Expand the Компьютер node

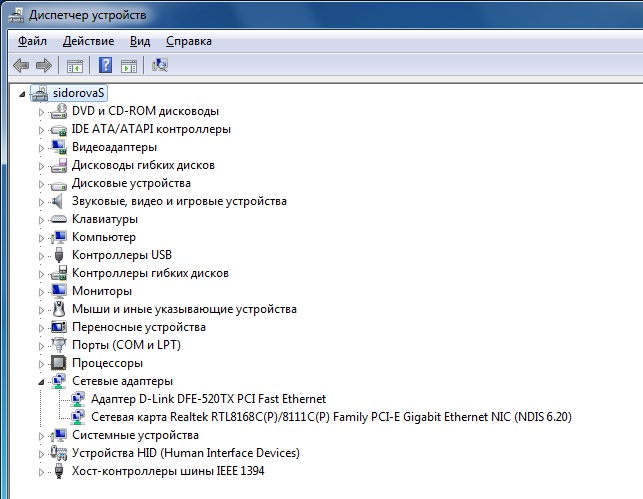coord(41,238)
